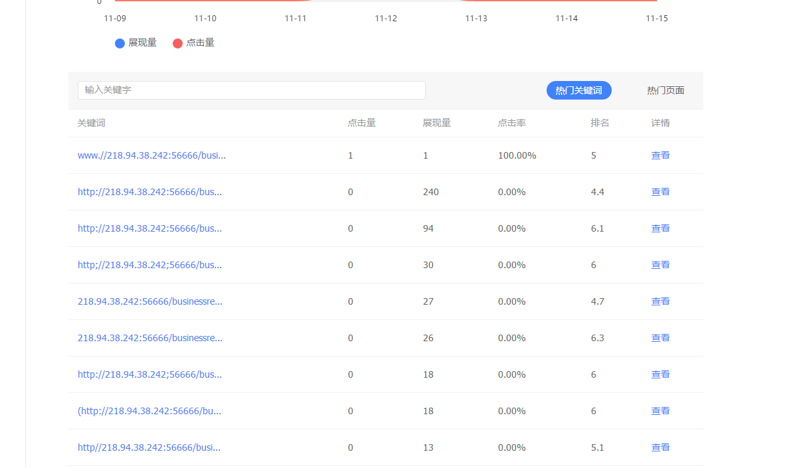Toggle the blue 展现量 legend series
The height and width of the screenshot is (468, 799).
(x=136, y=43)
